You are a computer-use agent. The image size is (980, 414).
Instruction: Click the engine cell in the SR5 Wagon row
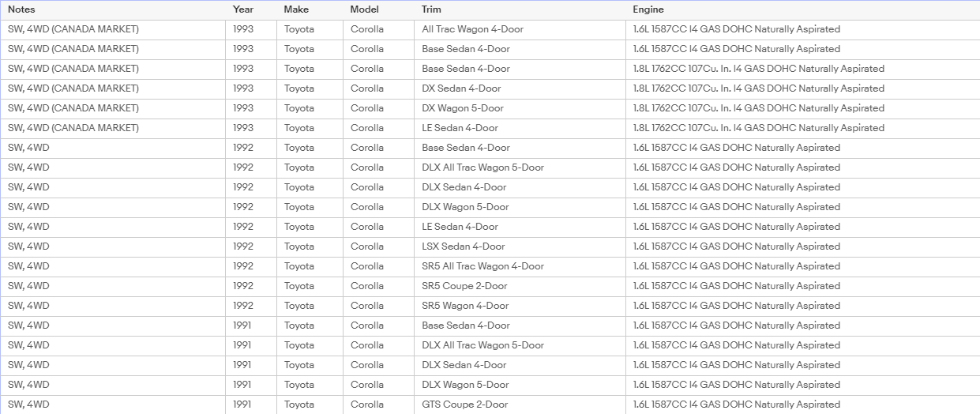coord(802,306)
